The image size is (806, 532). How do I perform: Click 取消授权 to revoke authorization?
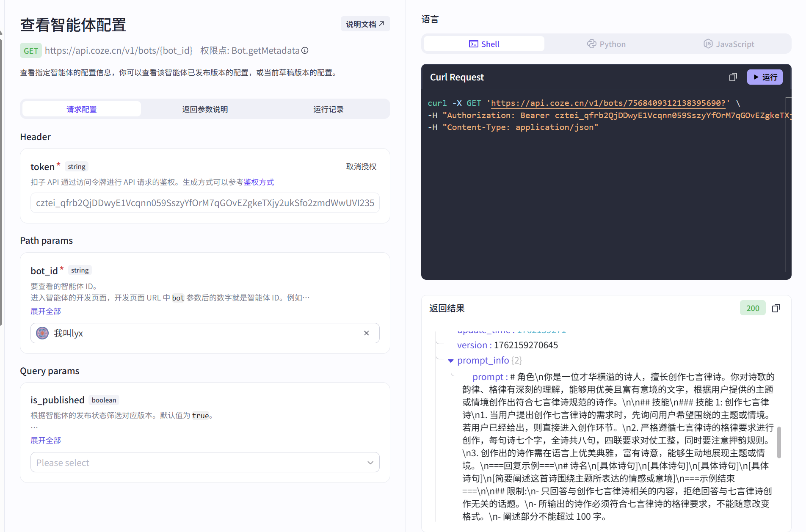click(x=361, y=166)
